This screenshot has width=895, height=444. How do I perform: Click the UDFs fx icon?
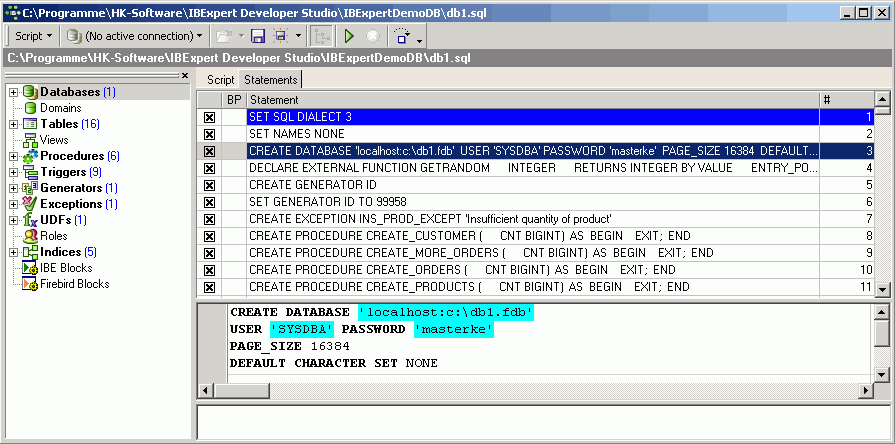[30, 220]
